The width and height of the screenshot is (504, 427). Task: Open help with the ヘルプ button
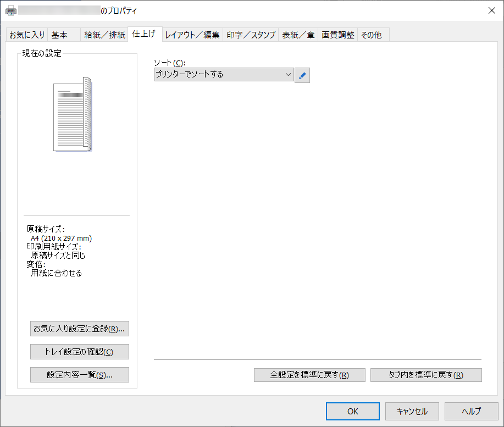click(471, 411)
